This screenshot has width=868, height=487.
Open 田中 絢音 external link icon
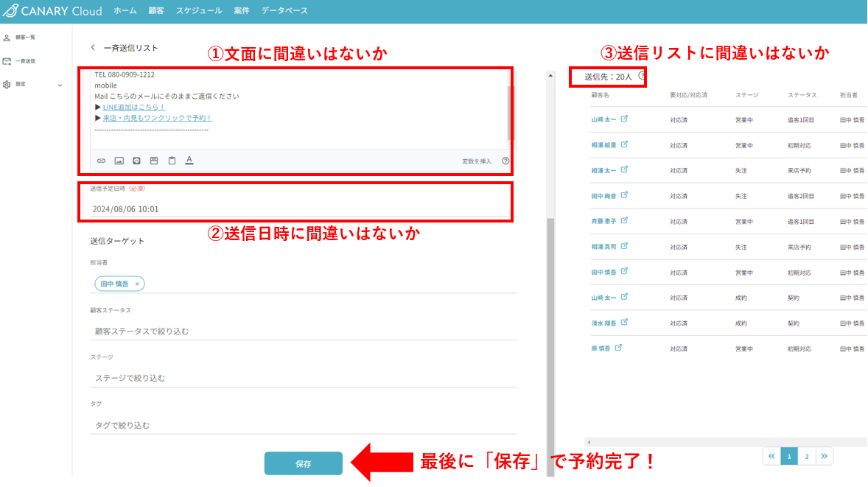pyautogui.click(x=624, y=195)
